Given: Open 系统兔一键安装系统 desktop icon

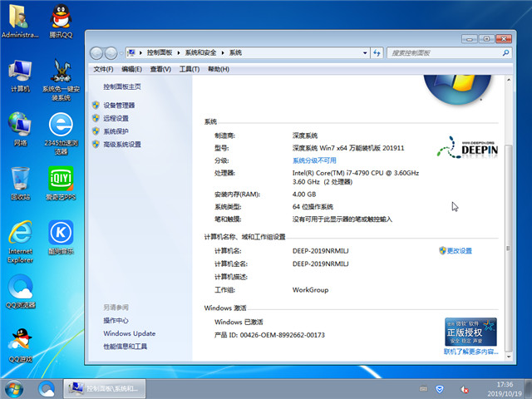Looking at the screenshot, I should click(x=61, y=80).
